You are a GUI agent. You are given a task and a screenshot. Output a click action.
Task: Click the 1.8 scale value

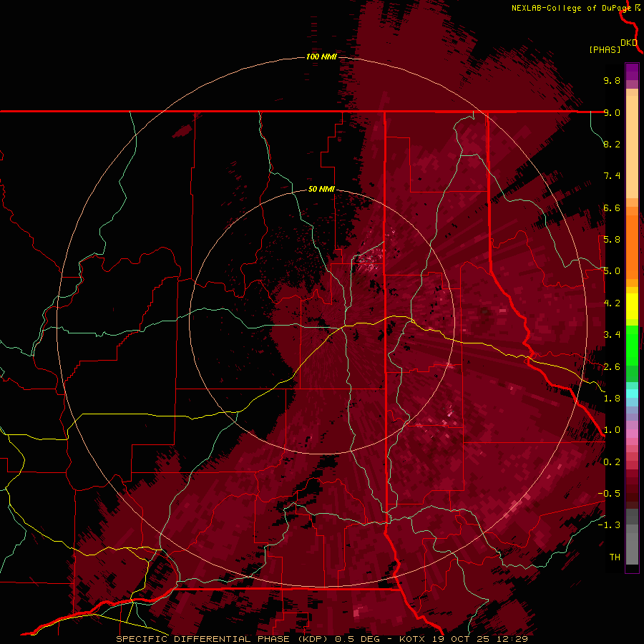coord(612,399)
